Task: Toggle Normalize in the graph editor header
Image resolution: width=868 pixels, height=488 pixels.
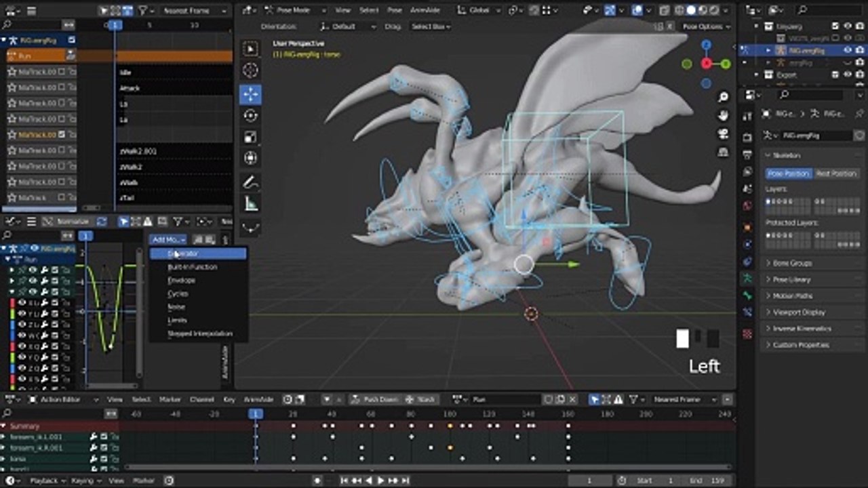Action: click(67, 222)
